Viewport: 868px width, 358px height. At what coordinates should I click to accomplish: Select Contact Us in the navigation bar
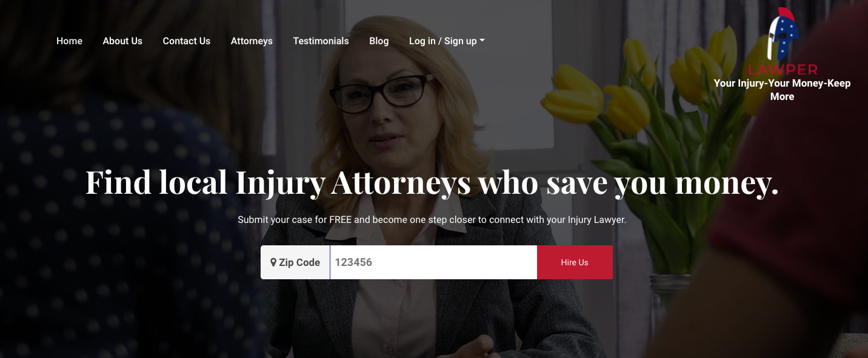coord(187,41)
